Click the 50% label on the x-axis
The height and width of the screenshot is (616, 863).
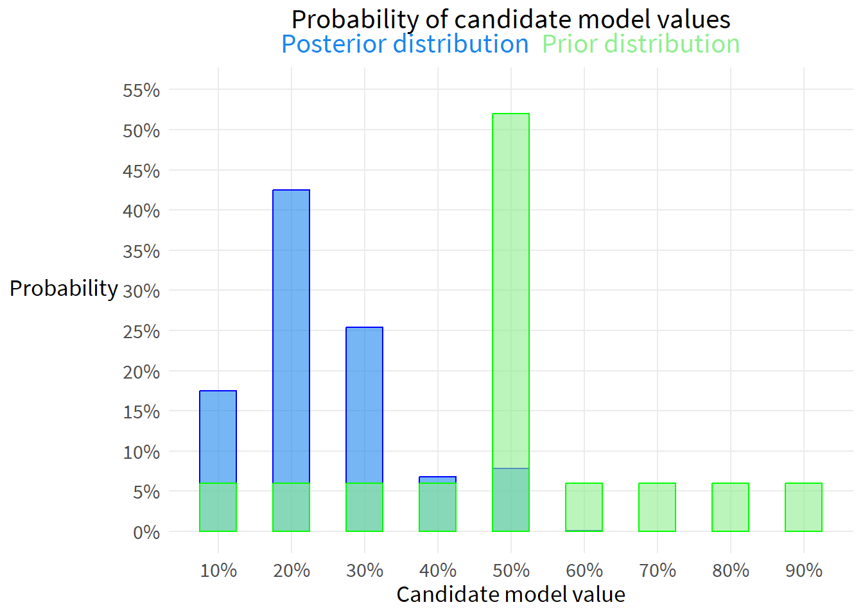point(510,570)
